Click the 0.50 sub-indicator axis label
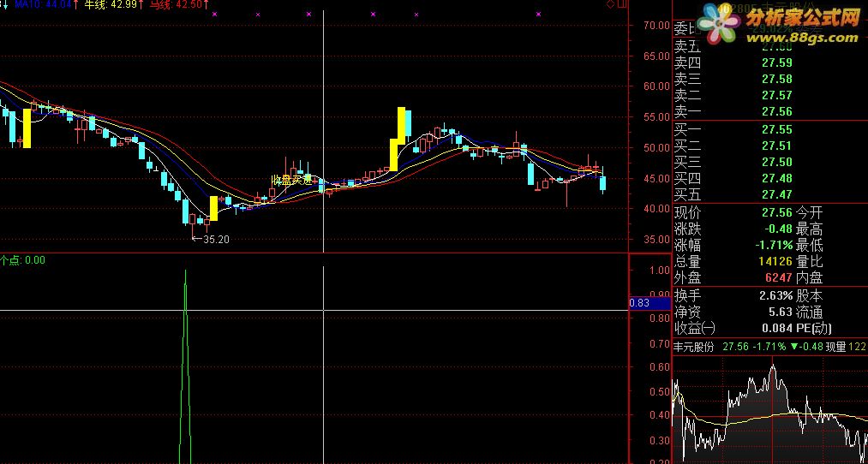868x464 pixels. coord(660,391)
